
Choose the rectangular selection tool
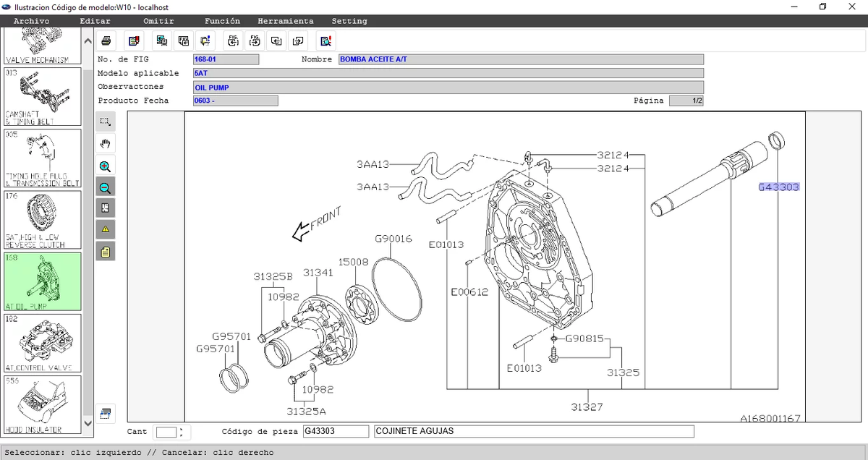106,121
